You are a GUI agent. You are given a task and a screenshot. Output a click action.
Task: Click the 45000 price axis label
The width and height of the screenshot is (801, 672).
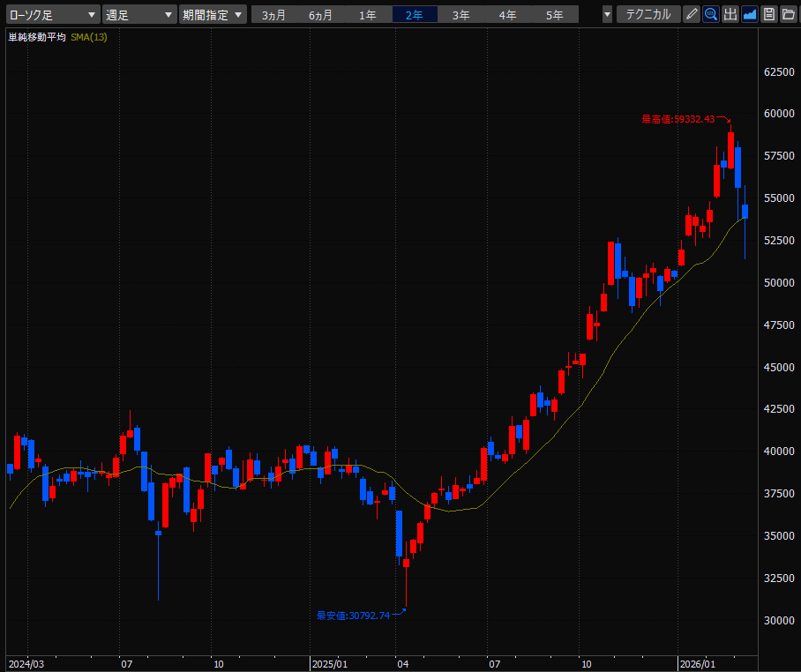pos(779,367)
